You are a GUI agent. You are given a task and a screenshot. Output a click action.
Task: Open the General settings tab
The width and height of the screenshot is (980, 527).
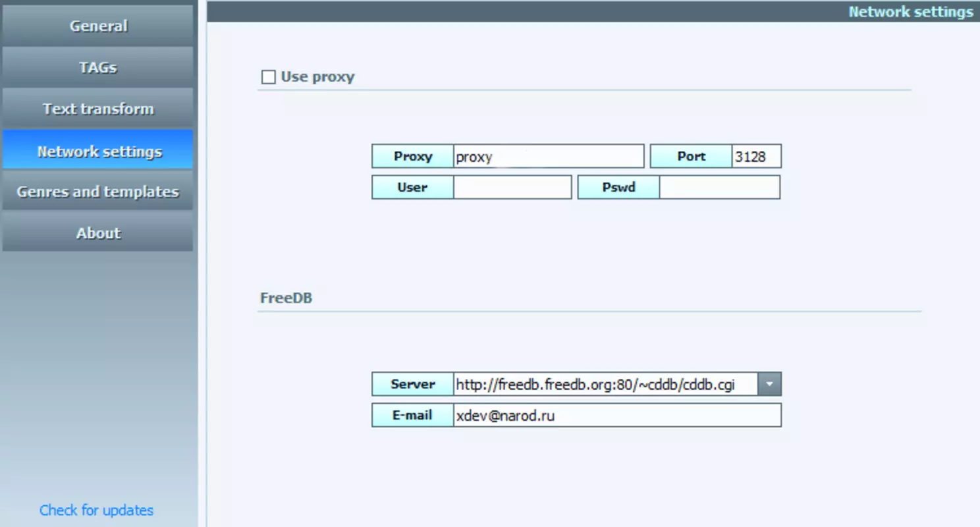97,26
